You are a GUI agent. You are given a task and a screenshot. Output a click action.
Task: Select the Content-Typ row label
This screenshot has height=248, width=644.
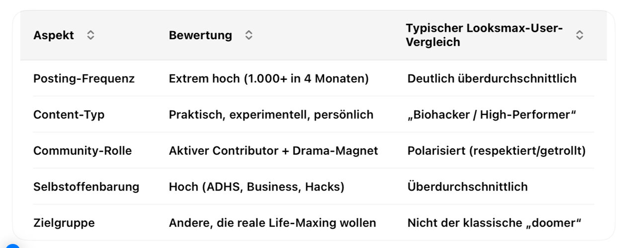coord(69,115)
